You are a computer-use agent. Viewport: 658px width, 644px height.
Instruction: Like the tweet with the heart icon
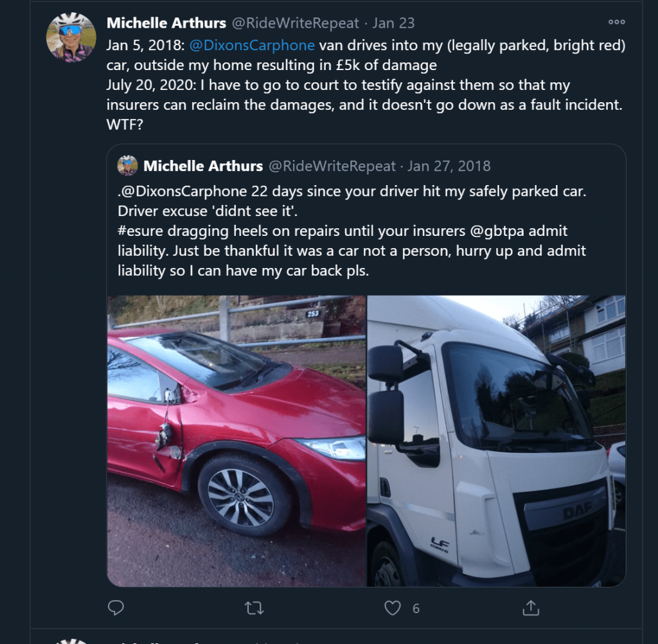(392, 607)
